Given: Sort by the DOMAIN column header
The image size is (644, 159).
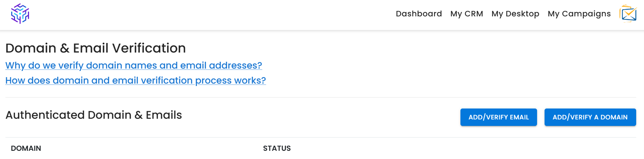Looking at the screenshot, I should [26, 148].
